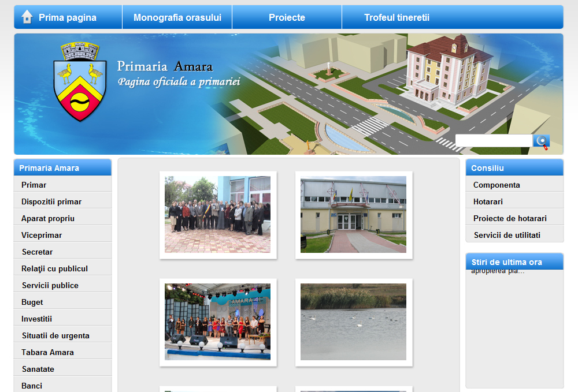Click the magnifier search button
Viewport: 578px width, 392px height.
[541, 141]
